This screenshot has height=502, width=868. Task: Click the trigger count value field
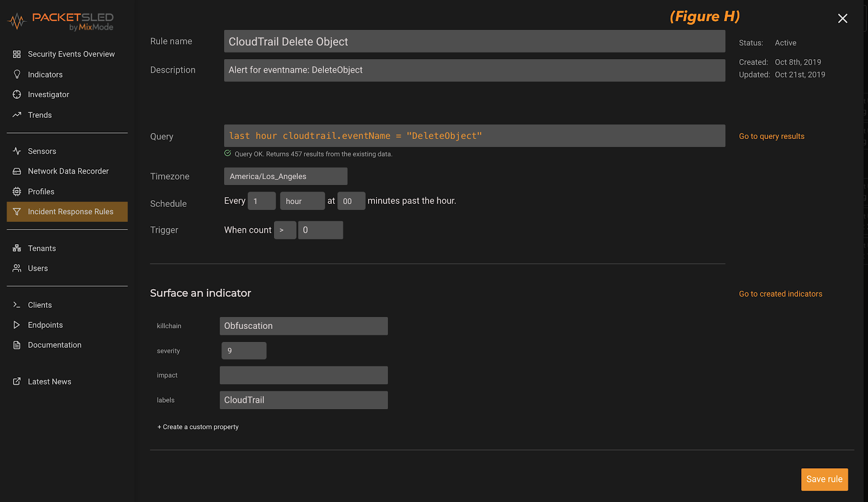pos(320,230)
